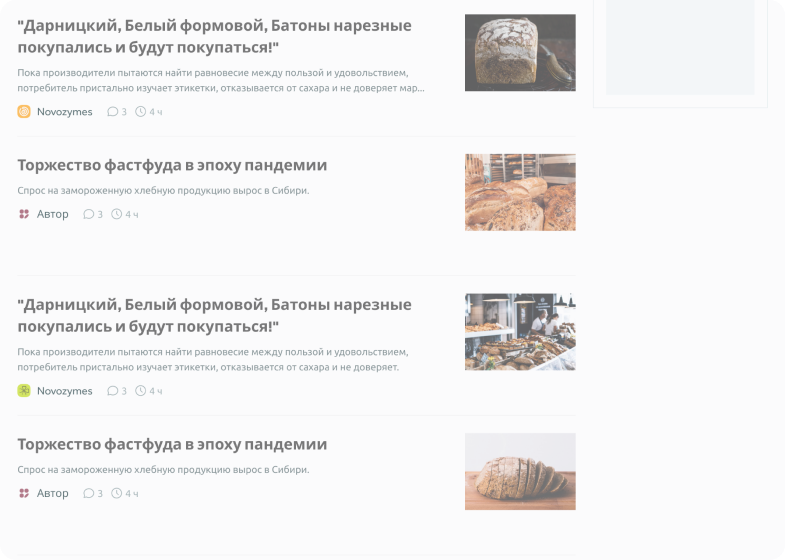Image resolution: width=785 pixels, height=560 pixels.
Task: Click the sliced bread thumbnail
Action: click(x=520, y=471)
